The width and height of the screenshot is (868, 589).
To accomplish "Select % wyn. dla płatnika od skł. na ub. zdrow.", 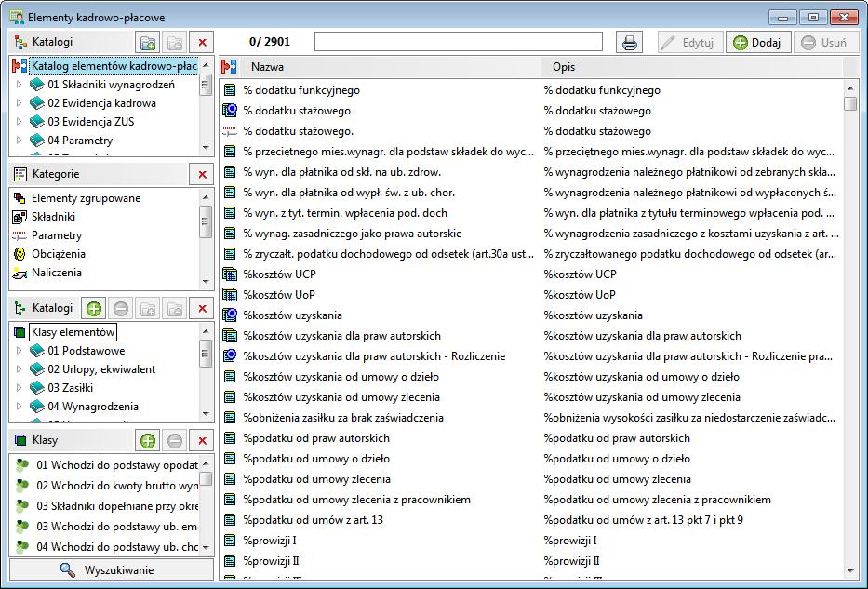I will [x=342, y=172].
